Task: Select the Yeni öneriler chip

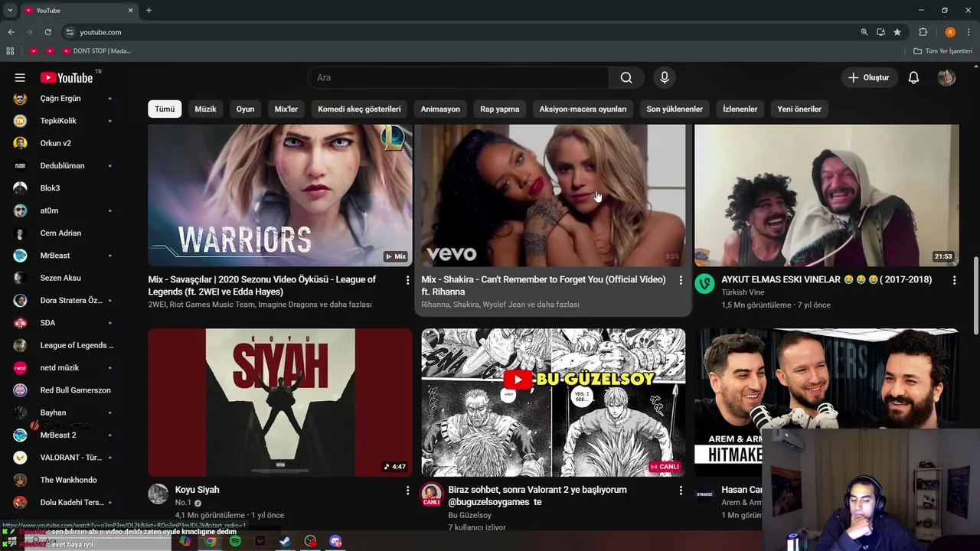Action: coord(799,109)
